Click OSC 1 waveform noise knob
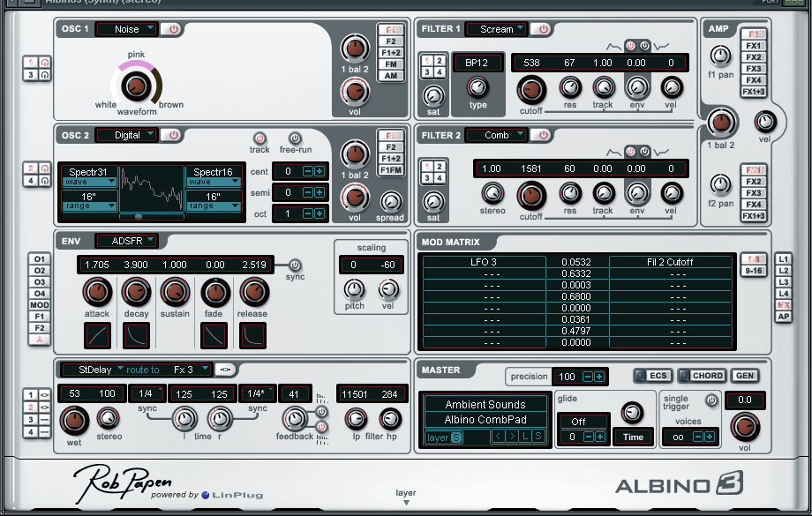812x516 pixels. [136, 86]
